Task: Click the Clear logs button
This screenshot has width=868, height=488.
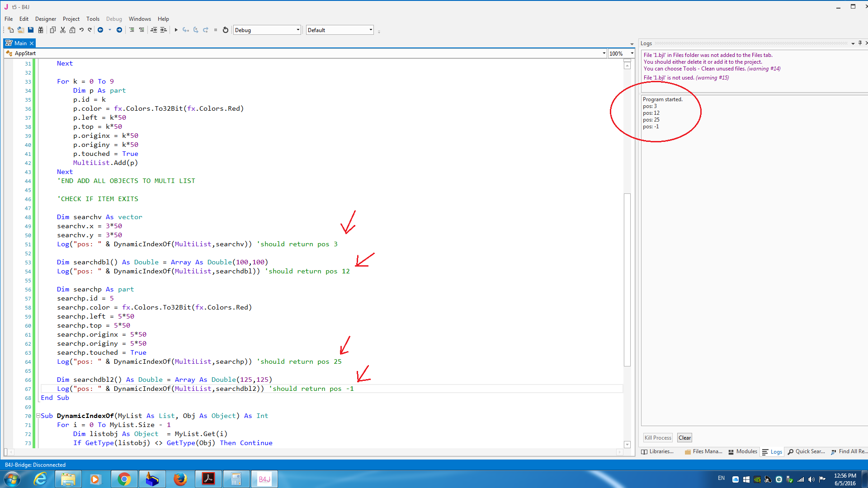Action: pyautogui.click(x=684, y=437)
